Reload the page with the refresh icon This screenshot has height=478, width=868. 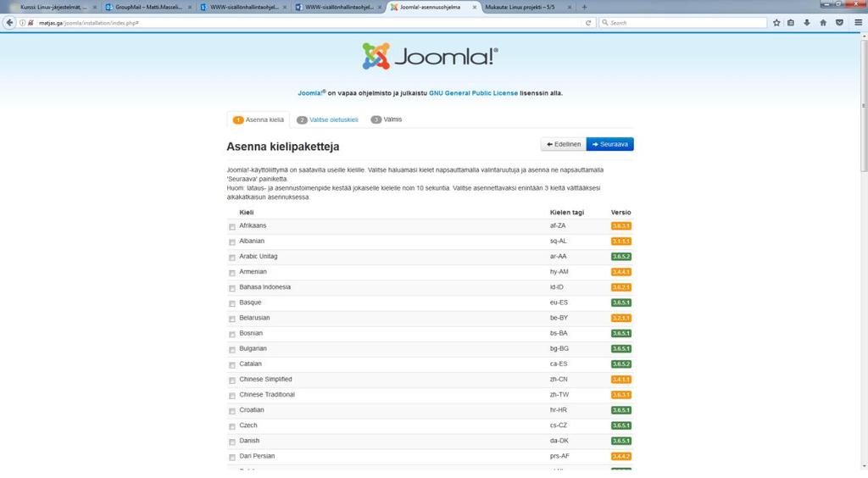coord(588,23)
